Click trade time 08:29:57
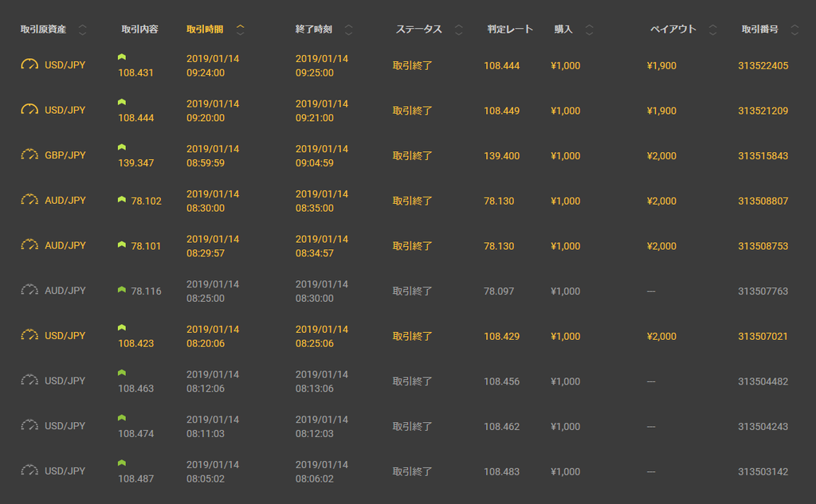Screen dimensions: 816x504 (x=206, y=253)
